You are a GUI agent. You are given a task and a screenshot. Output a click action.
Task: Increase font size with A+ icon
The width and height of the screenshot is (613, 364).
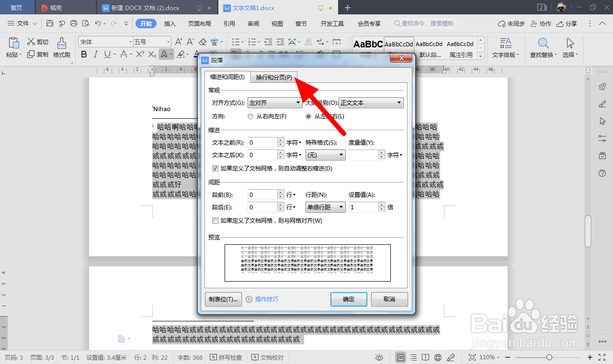coord(179,42)
